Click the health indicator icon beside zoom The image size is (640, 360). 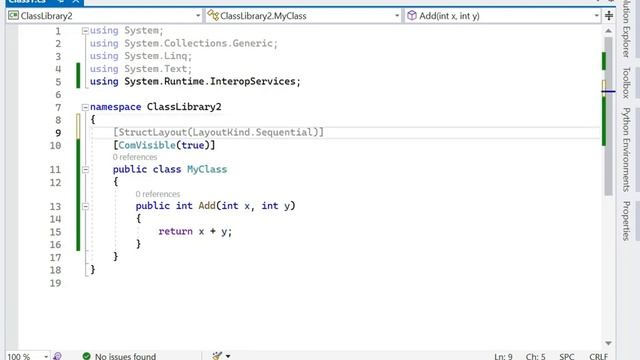(58, 356)
